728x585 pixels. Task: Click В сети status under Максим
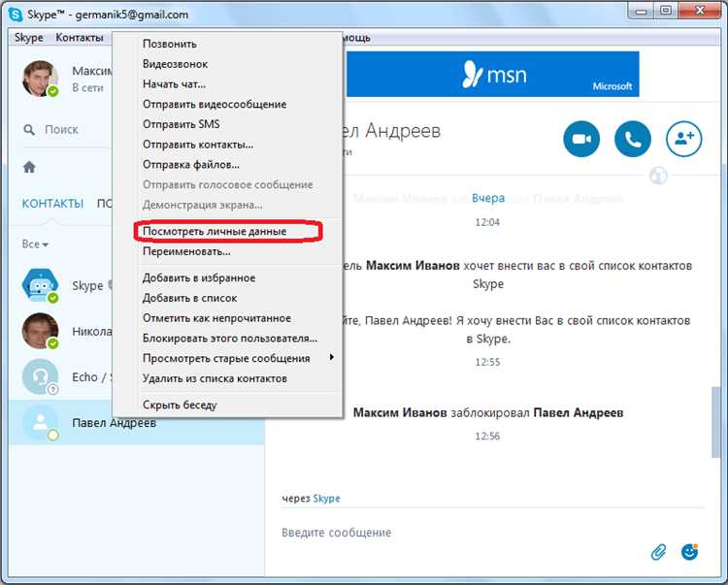point(87,87)
